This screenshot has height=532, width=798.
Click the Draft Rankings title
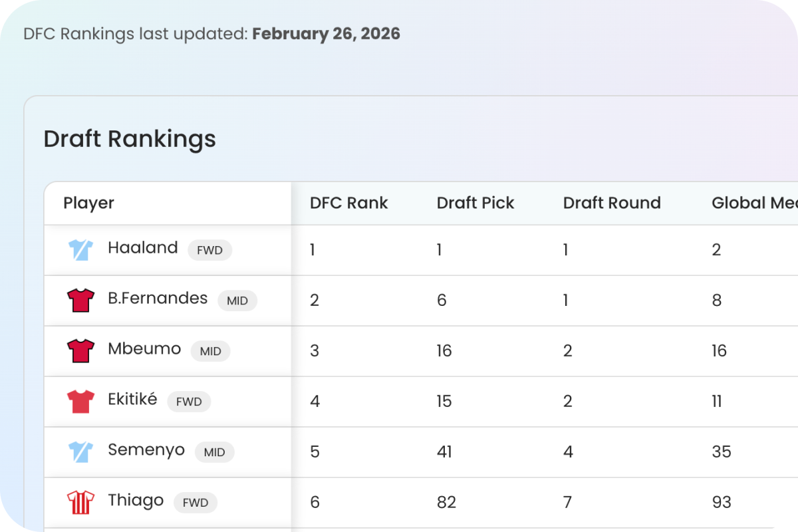pos(129,139)
